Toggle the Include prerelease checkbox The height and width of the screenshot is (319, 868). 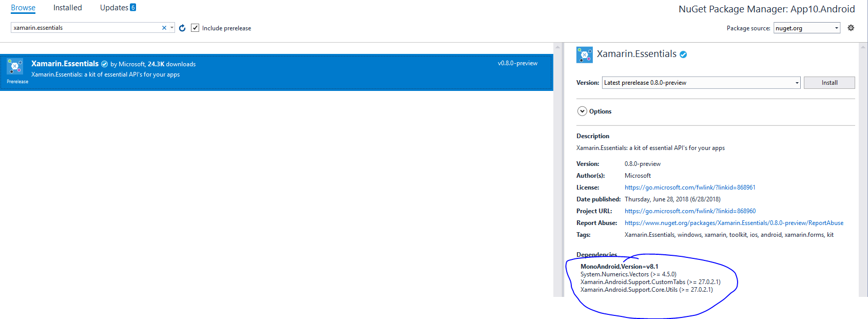(195, 28)
